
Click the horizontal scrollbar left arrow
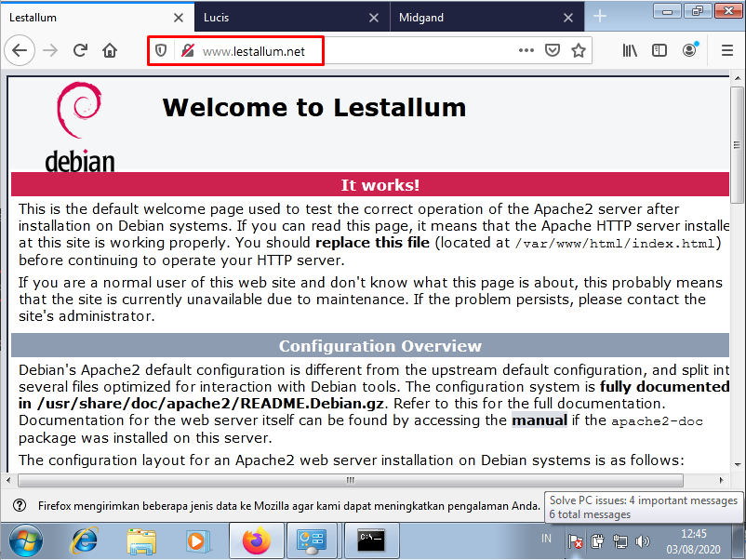(x=8, y=480)
